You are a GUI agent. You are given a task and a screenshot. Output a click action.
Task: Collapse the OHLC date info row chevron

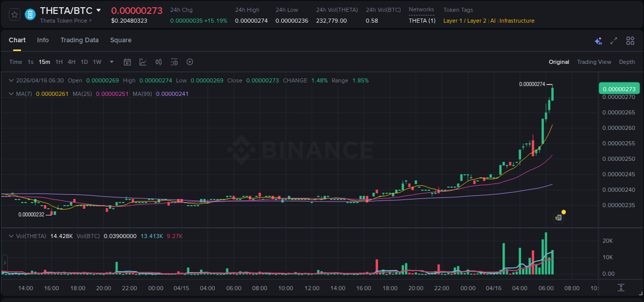(11, 80)
